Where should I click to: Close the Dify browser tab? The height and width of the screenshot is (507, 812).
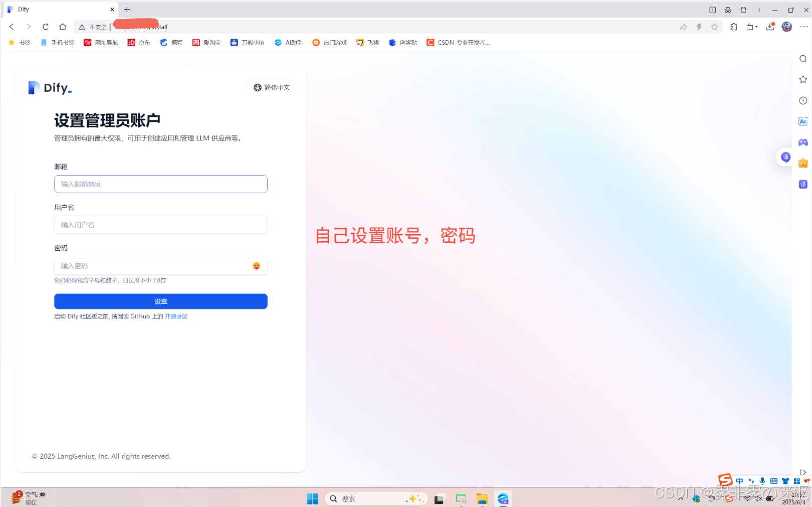(112, 9)
